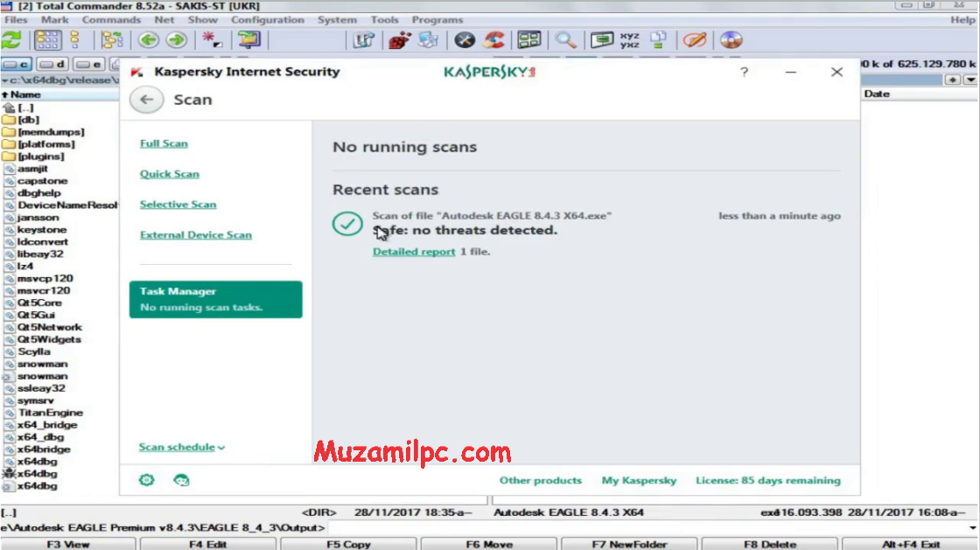This screenshot has width=980, height=550.
Task: Select drive e button
Action: (88, 65)
